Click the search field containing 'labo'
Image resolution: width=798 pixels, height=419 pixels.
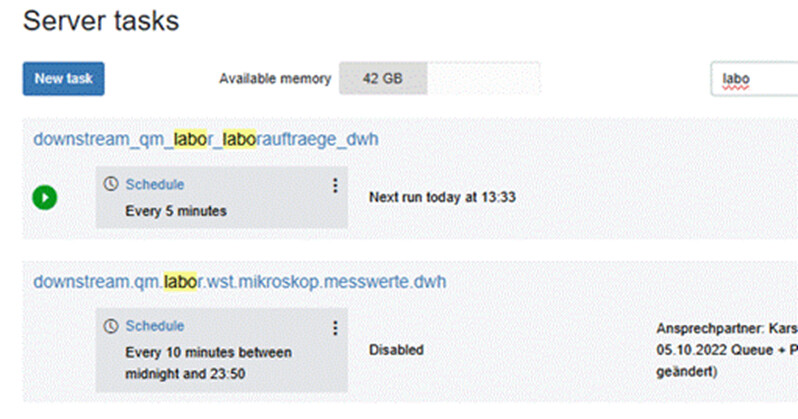click(755, 79)
